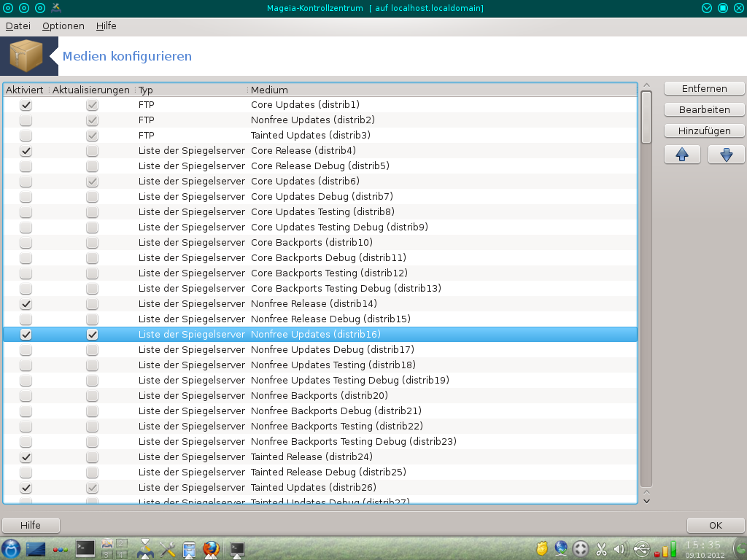Open the Optionen menu
Viewport: 747px width, 560px height.
coord(63,26)
